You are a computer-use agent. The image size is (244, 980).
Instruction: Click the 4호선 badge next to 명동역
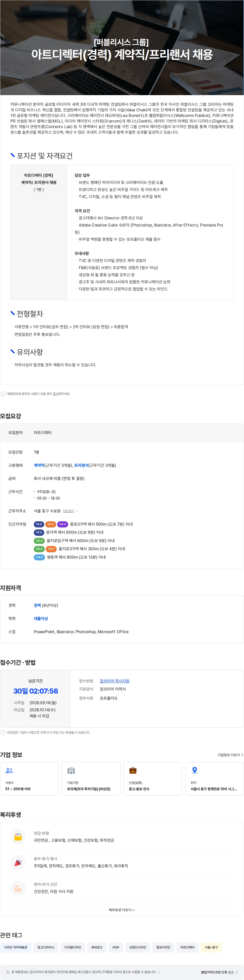click(39, 557)
